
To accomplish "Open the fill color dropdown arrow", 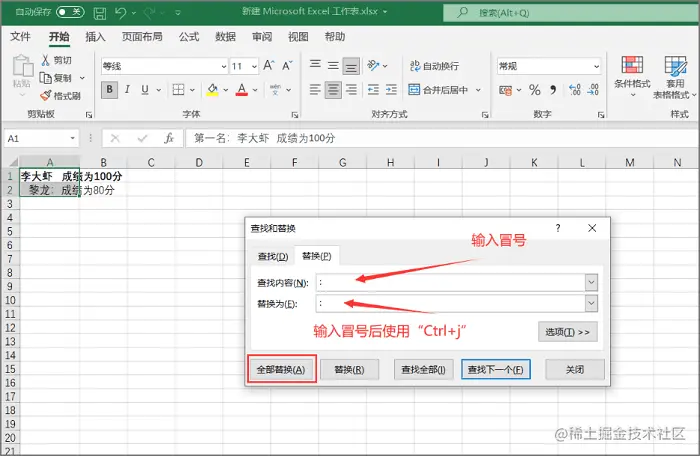I will (226, 90).
